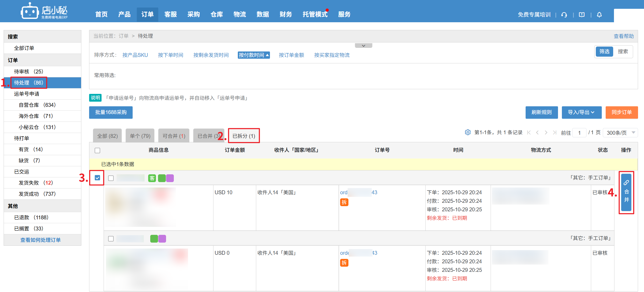Click the table settings gear icon
This screenshot has height=292, width=644.
point(468,132)
